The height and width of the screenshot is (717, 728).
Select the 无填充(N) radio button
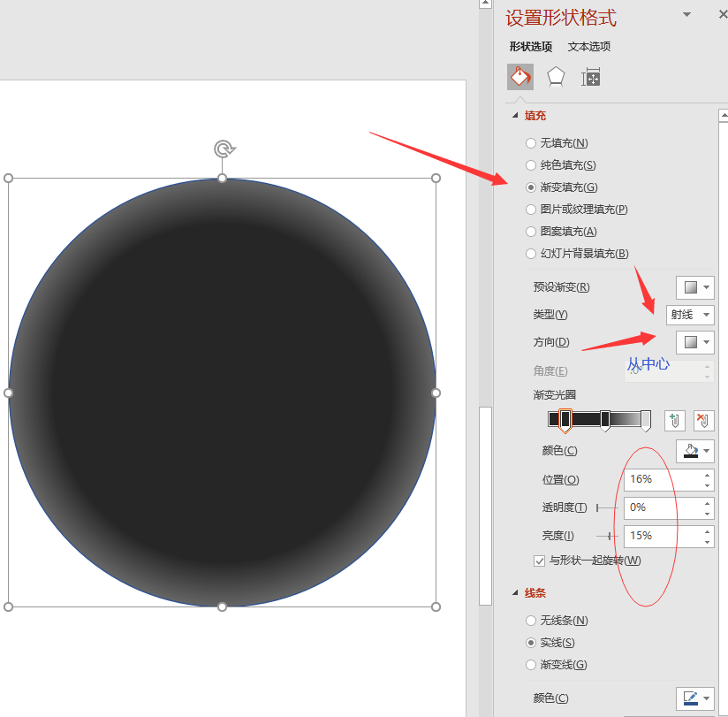[x=531, y=143]
